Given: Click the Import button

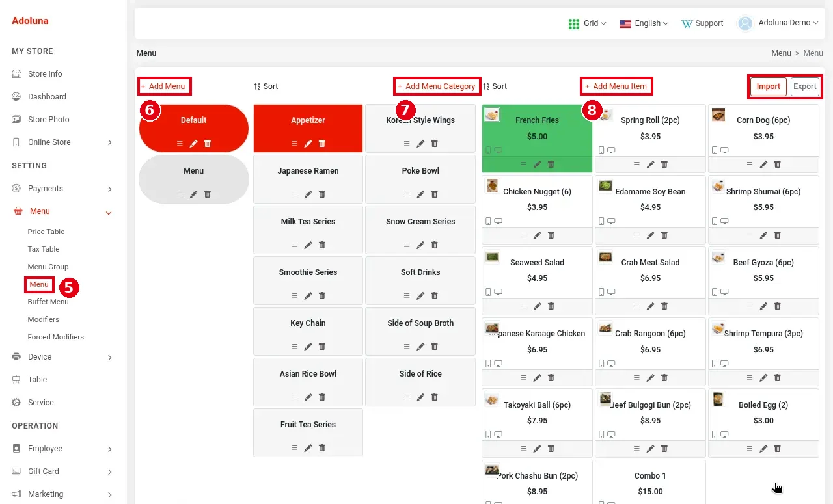Looking at the screenshot, I should 769,86.
